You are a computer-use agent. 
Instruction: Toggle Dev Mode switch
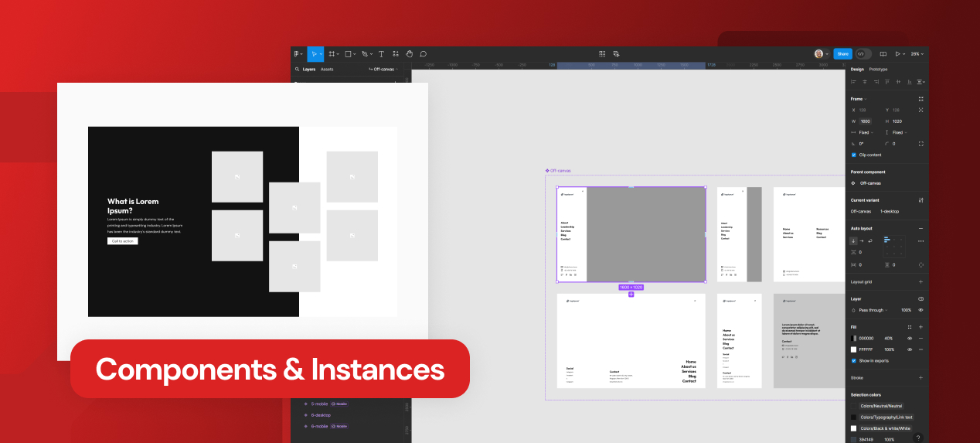[863, 54]
